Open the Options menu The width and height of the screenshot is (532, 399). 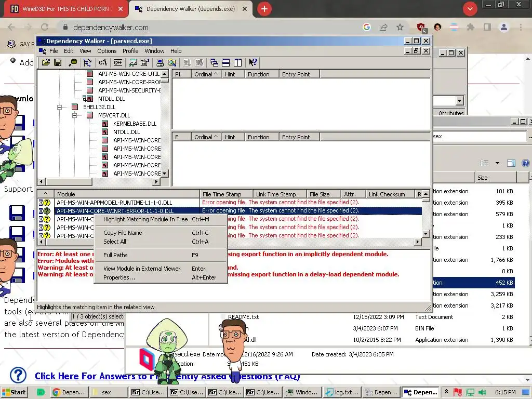(x=107, y=51)
